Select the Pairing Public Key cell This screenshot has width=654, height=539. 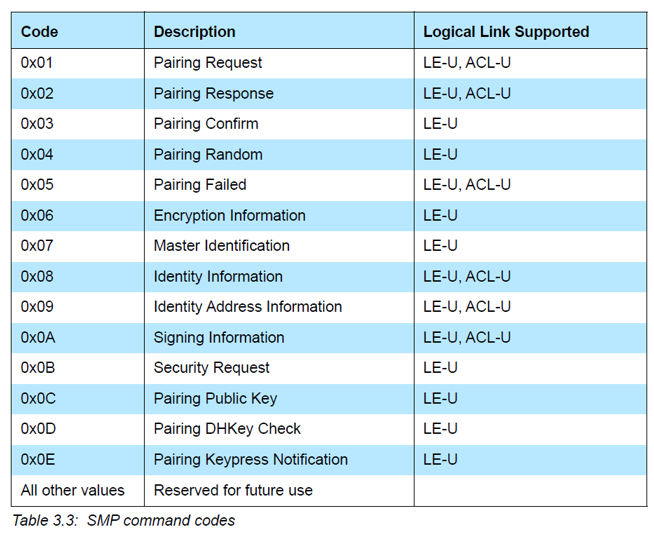215,399
